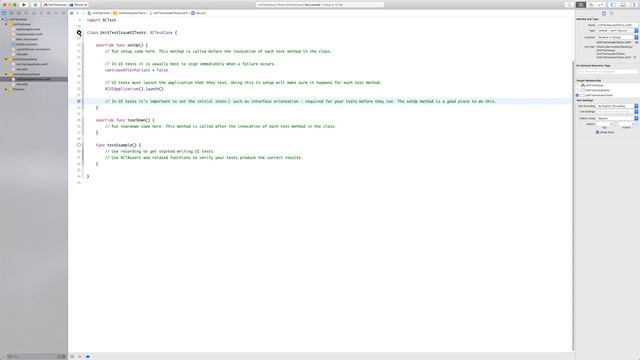
Task: Run the project with the Play button
Action: point(24,5)
